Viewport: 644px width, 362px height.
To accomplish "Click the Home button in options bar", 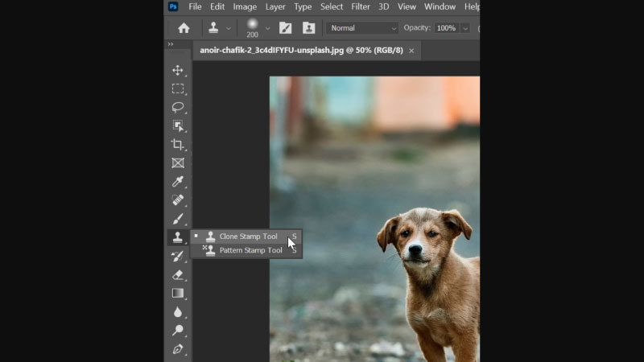I will [184, 28].
